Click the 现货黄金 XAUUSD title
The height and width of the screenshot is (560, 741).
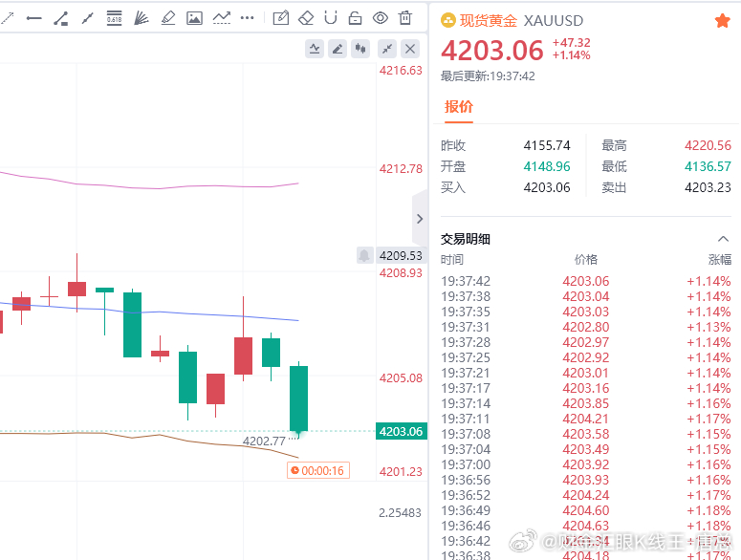[521, 21]
